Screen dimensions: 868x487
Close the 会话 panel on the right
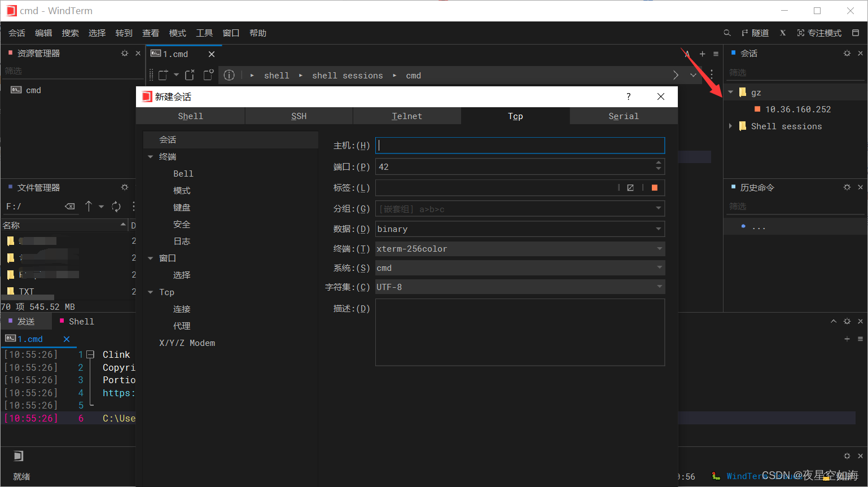860,53
